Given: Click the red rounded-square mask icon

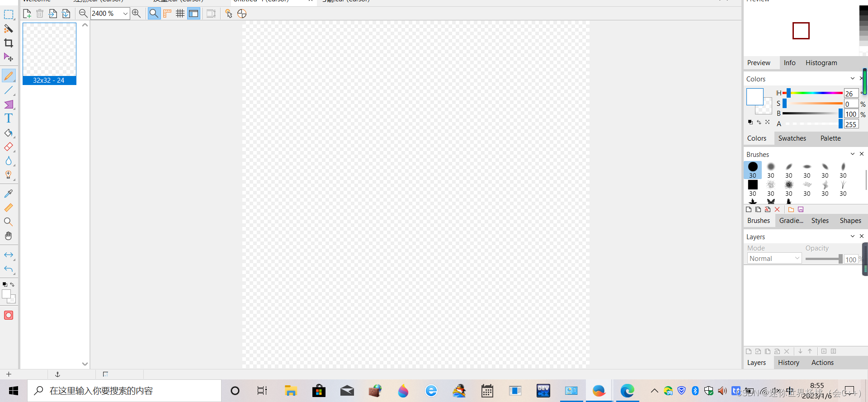Looking at the screenshot, I should click(9, 315).
